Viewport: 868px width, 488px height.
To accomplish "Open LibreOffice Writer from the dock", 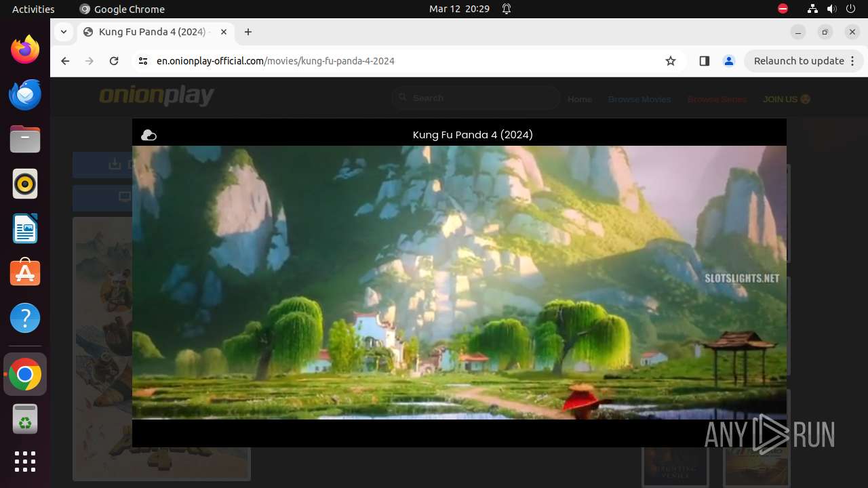I will click(x=25, y=228).
